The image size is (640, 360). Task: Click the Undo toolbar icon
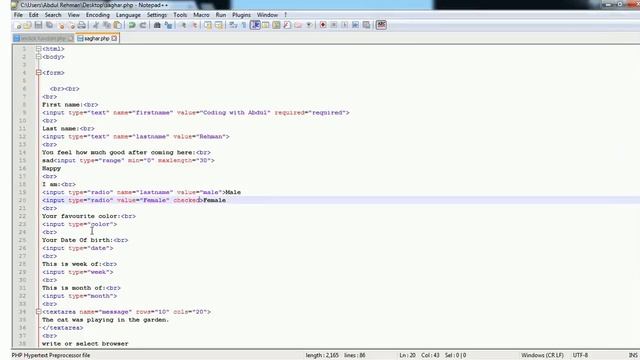pyautogui.click(x=132, y=25)
